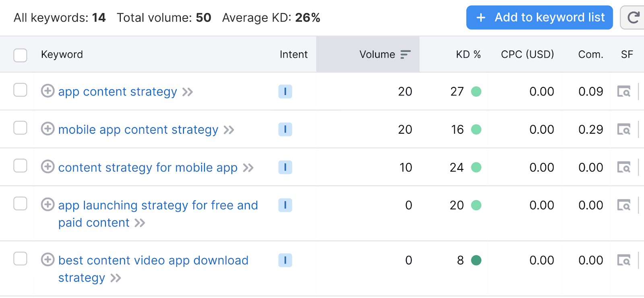The width and height of the screenshot is (644, 298).
Task: Sort by the Volume column header
Action: point(377,54)
